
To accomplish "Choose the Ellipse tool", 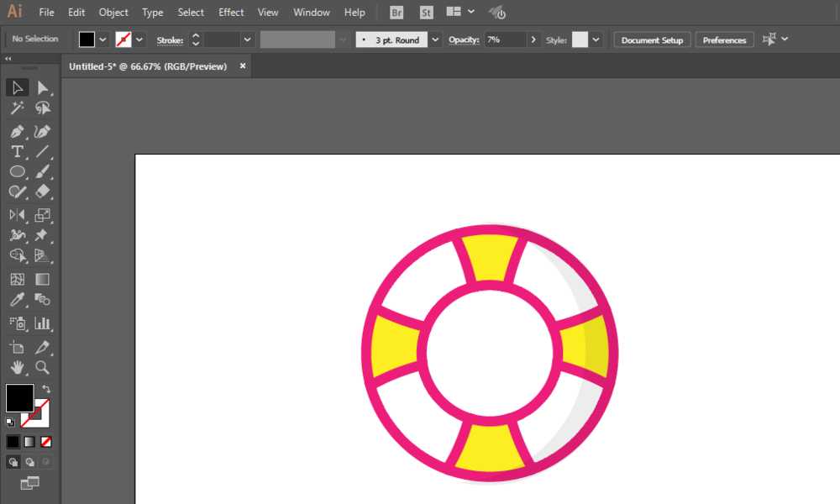I will click(x=17, y=172).
